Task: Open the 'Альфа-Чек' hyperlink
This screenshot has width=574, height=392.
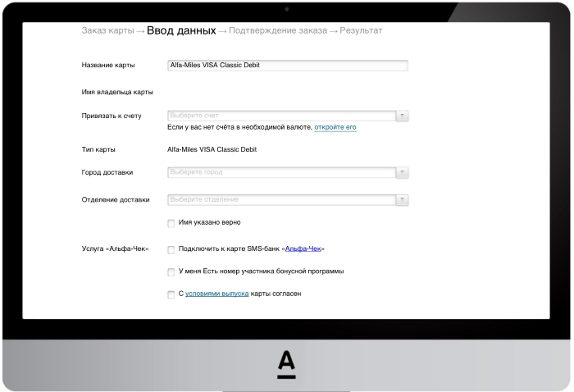Action: click(x=303, y=248)
